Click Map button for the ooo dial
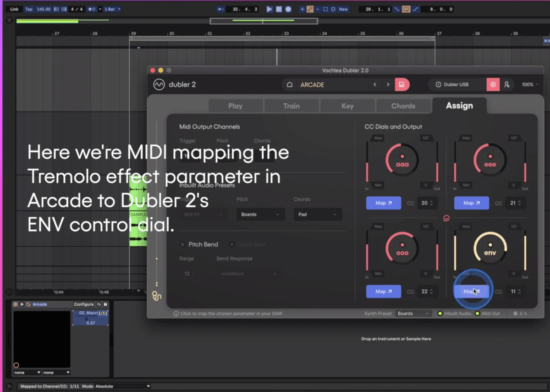 tap(384, 292)
